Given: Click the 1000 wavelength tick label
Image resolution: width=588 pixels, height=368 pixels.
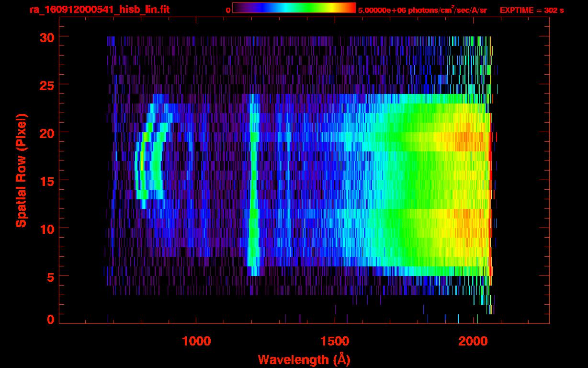Looking at the screenshot, I should point(196,341).
